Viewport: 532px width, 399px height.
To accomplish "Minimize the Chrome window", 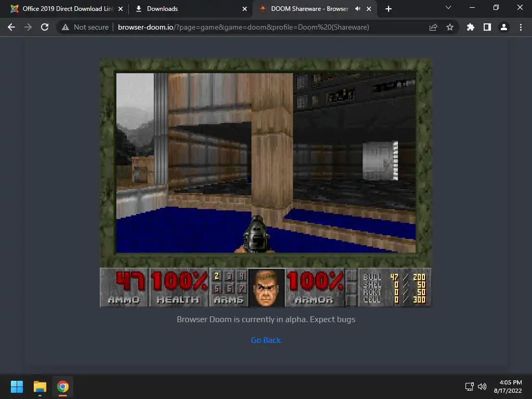I will pyautogui.click(x=472, y=7).
